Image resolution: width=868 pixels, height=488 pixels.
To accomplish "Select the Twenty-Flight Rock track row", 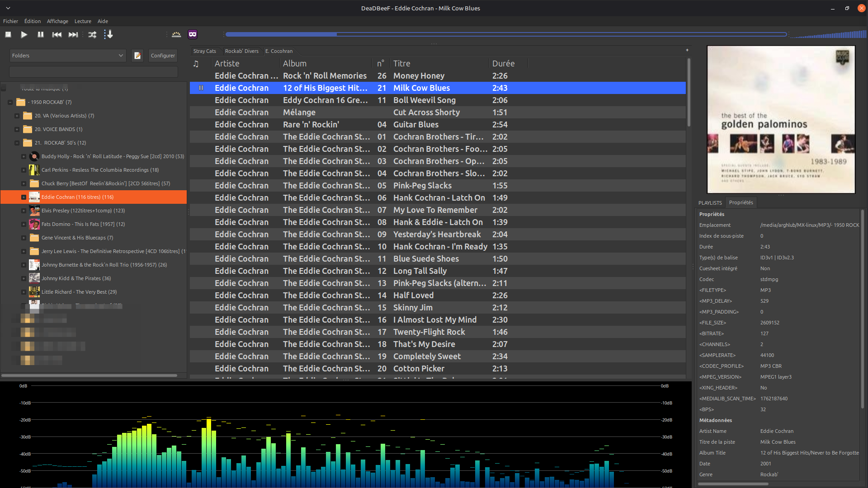I will [429, 332].
